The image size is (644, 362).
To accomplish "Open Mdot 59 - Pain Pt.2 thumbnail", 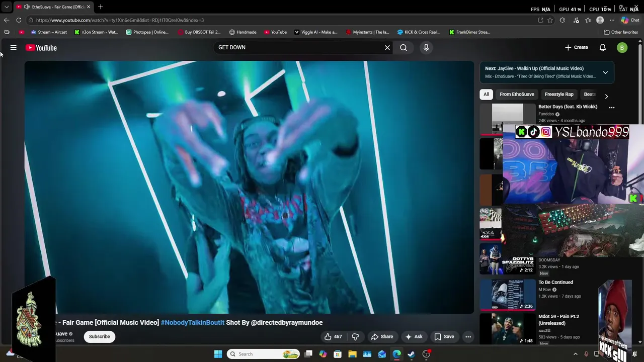I will pyautogui.click(x=508, y=328).
